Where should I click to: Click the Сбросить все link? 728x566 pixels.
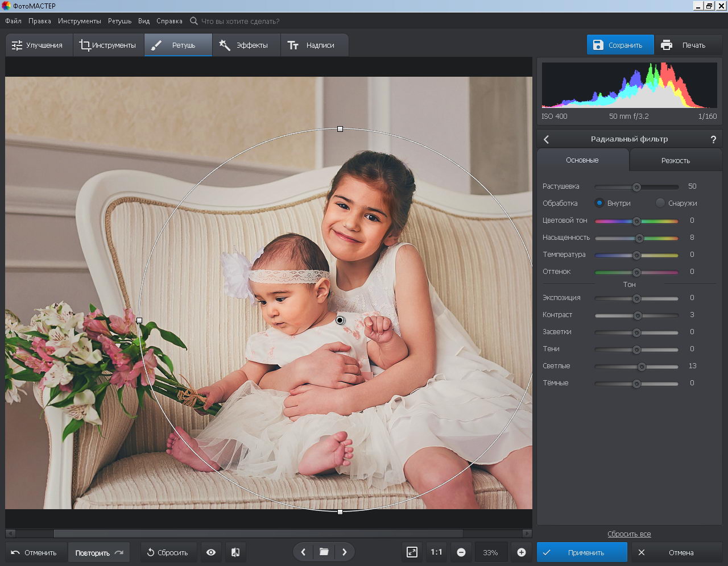point(629,534)
